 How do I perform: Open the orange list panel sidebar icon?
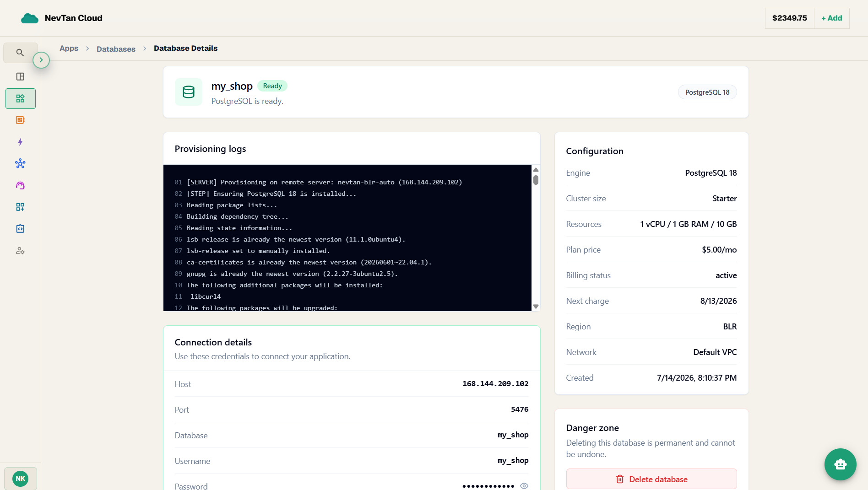click(x=20, y=120)
